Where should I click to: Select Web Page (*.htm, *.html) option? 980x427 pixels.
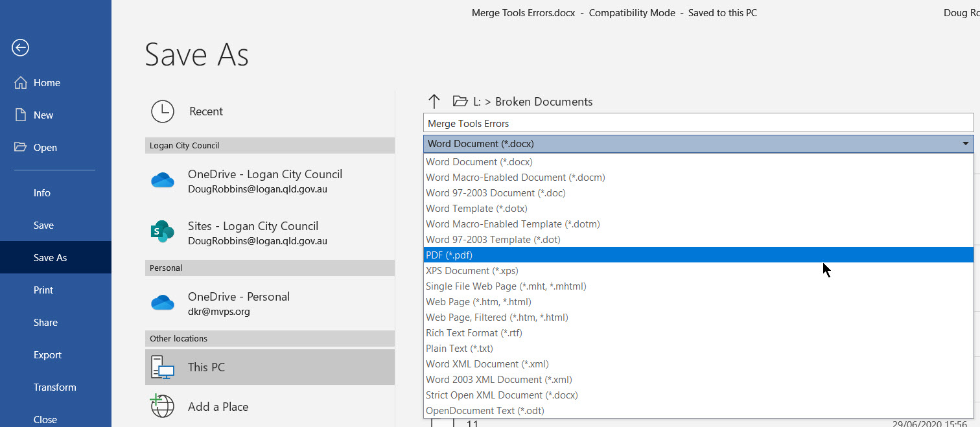coord(698,302)
